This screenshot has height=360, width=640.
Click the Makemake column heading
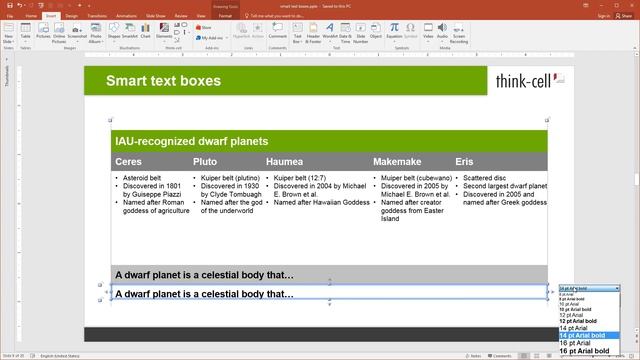pyautogui.click(x=397, y=162)
